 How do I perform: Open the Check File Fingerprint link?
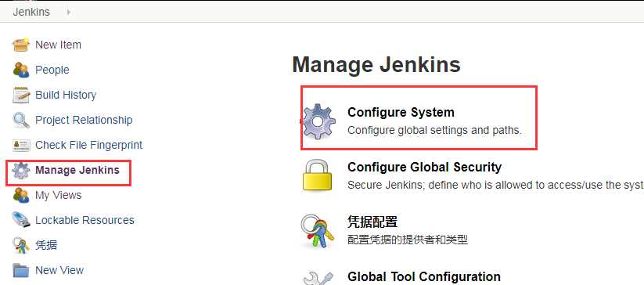(89, 145)
